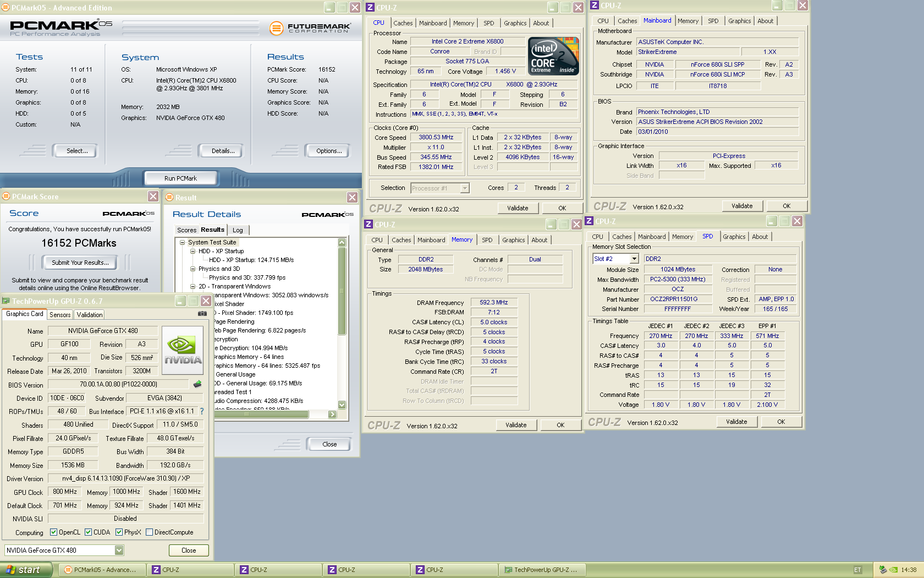The height and width of the screenshot is (578, 924).
Task: Click the results list scroll right arrow
Action: [x=332, y=415]
